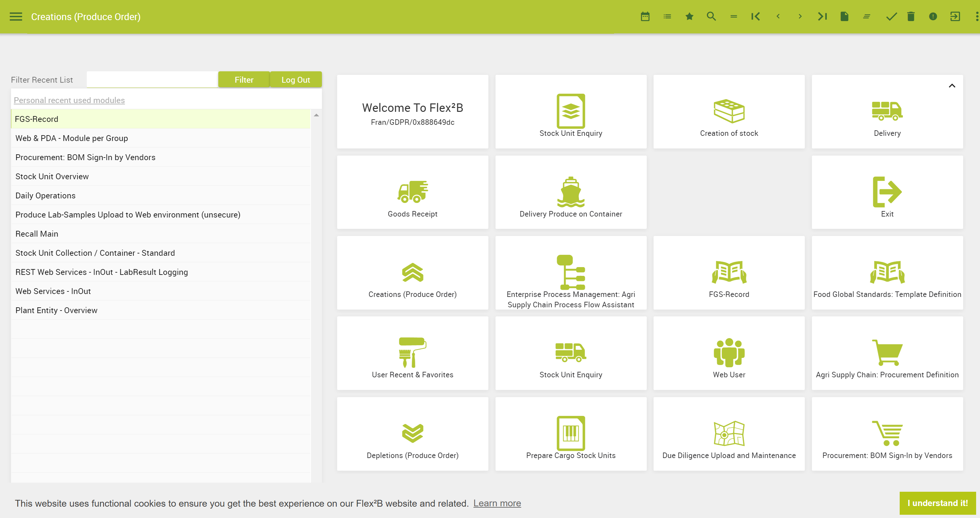Click the exclamation info icon
The width and height of the screenshot is (980, 518).
click(x=933, y=17)
